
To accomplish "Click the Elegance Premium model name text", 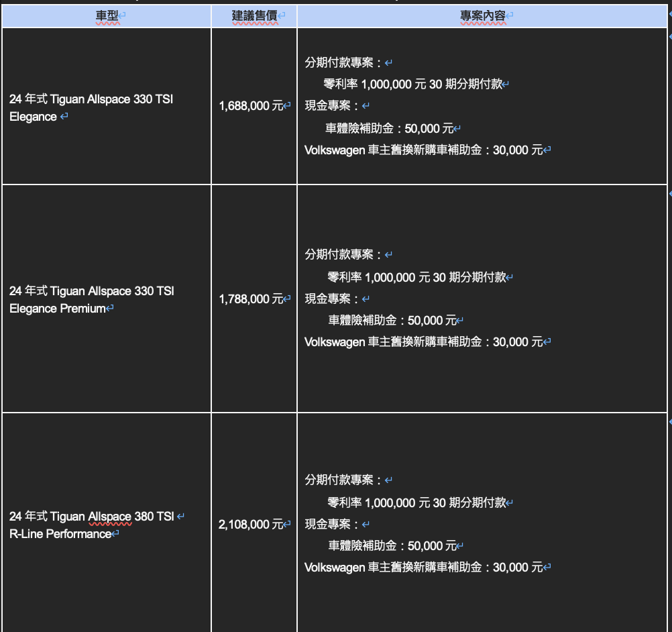I will (58, 309).
